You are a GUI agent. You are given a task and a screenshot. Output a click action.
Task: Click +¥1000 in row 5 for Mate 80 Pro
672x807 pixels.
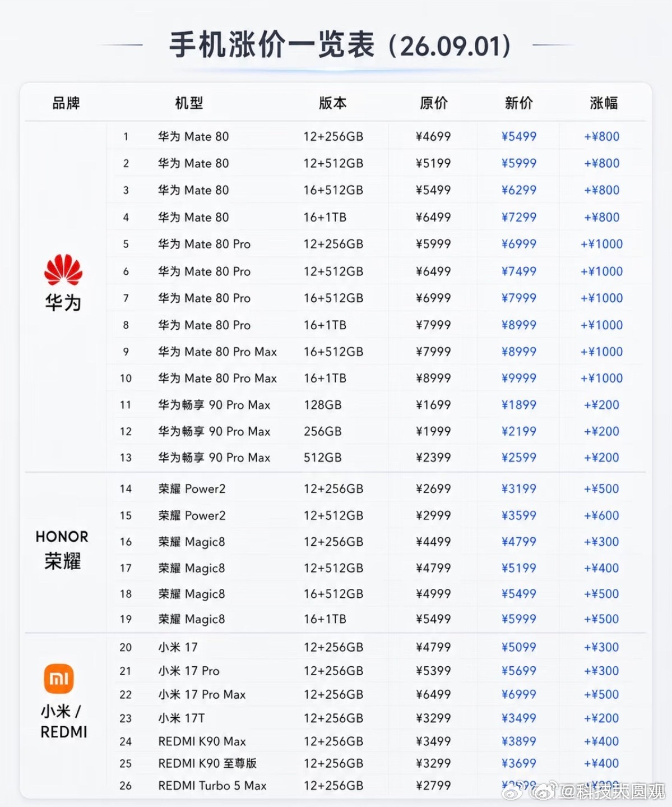(601, 244)
